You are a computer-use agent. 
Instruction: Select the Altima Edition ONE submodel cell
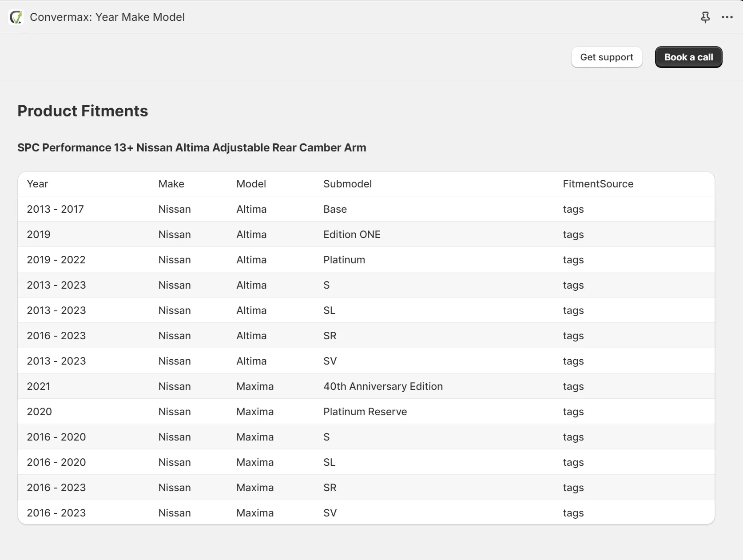point(352,234)
